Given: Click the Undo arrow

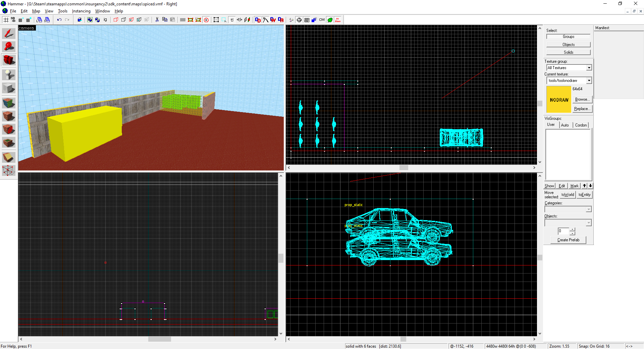Looking at the screenshot, I should [59, 20].
